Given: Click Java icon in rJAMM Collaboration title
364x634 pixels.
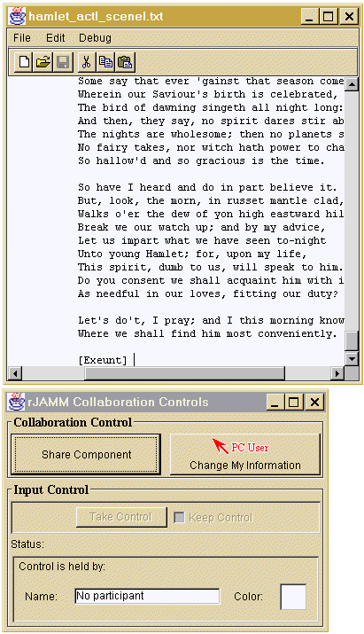Looking at the screenshot, I should (x=17, y=402).
